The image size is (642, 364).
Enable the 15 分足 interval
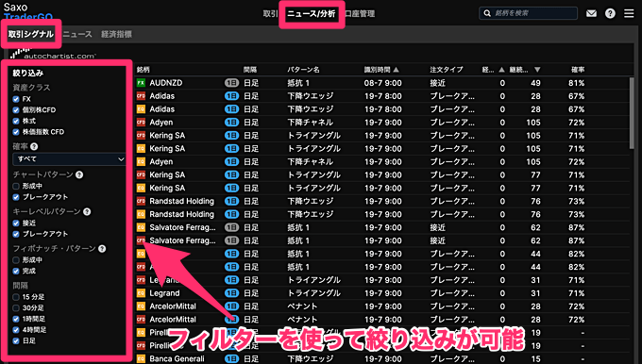click(x=16, y=297)
